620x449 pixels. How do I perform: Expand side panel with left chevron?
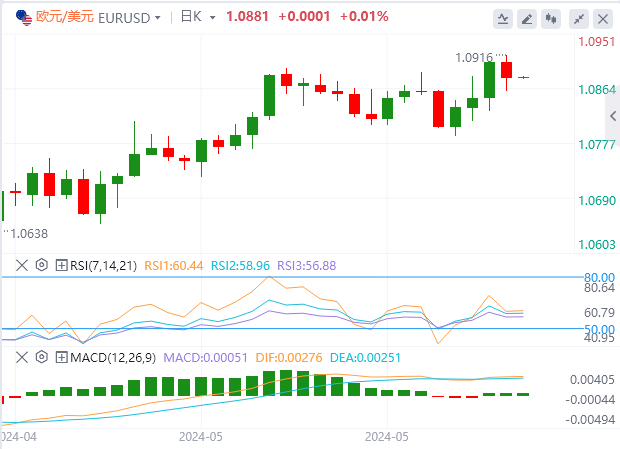613,116
